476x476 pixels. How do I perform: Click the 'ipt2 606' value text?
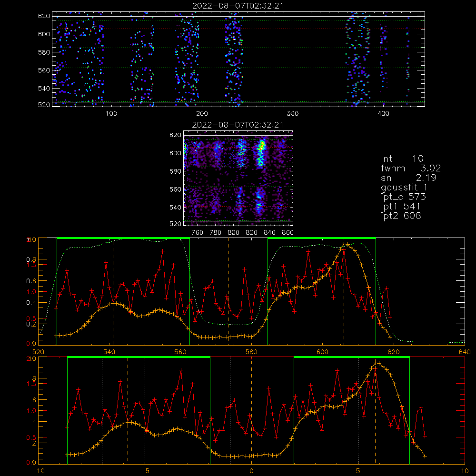(x=401, y=216)
